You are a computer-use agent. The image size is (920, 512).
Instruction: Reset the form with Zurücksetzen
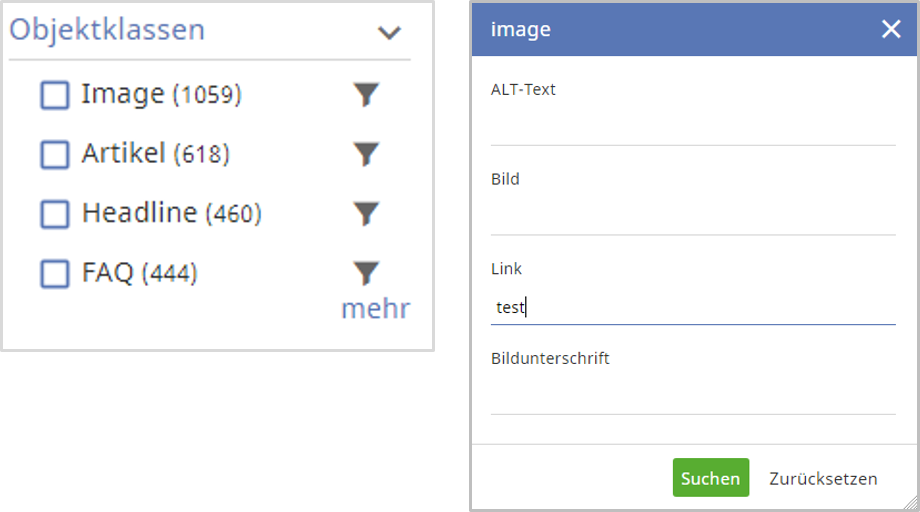click(823, 479)
